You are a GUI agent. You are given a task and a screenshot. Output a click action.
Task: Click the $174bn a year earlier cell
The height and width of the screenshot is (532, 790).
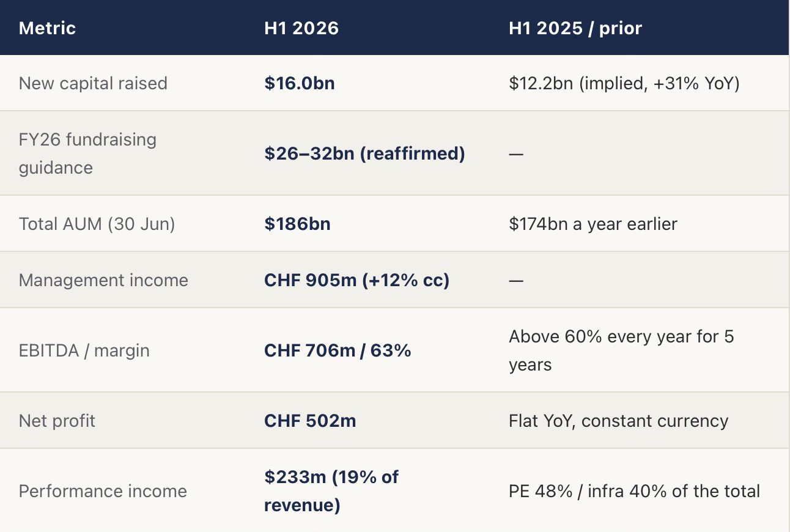pyautogui.click(x=593, y=224)
